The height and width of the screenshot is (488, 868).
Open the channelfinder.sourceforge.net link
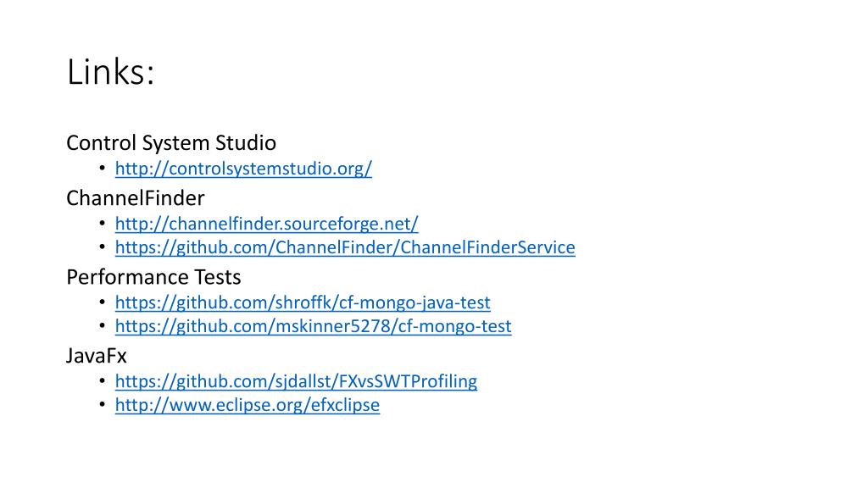(x=266, y=224)
